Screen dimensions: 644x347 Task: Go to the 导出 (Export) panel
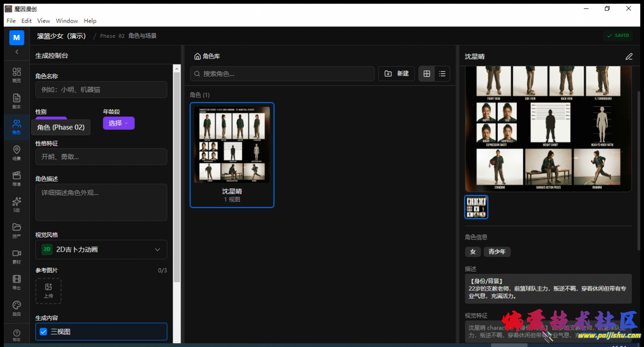click(16, 282)
